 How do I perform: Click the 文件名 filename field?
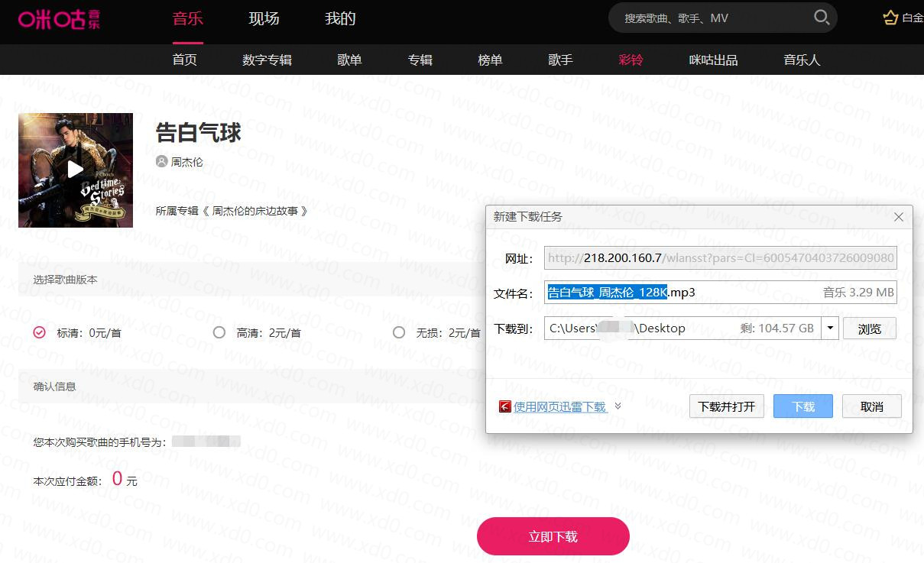coord(720,293)
